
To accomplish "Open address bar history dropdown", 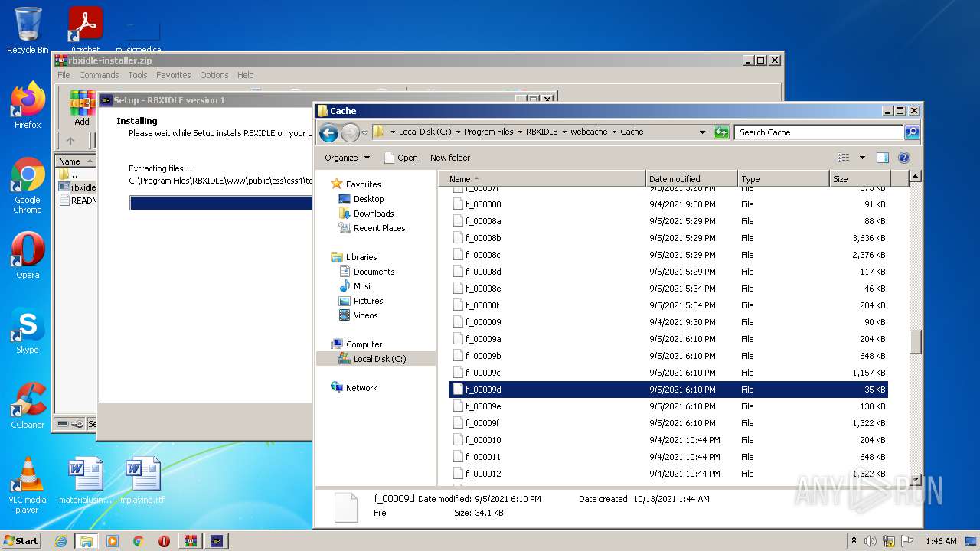I will 702,132.
